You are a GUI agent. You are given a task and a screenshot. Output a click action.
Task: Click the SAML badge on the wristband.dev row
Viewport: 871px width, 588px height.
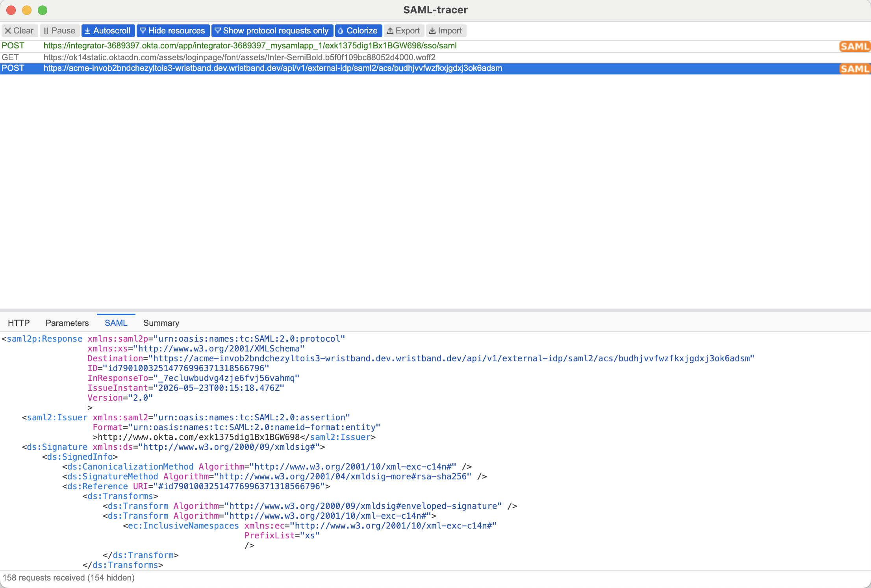pyautogui.click(x=854, y=69)
